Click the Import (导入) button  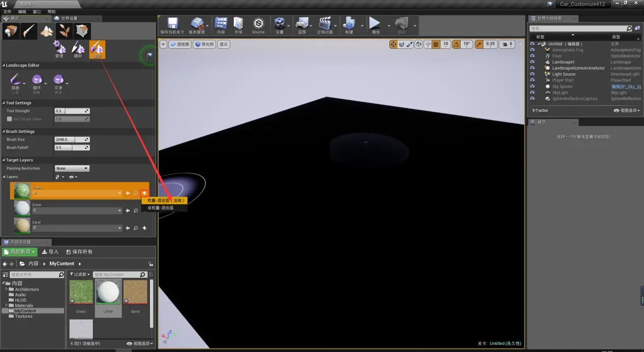(x=50, y=252)
